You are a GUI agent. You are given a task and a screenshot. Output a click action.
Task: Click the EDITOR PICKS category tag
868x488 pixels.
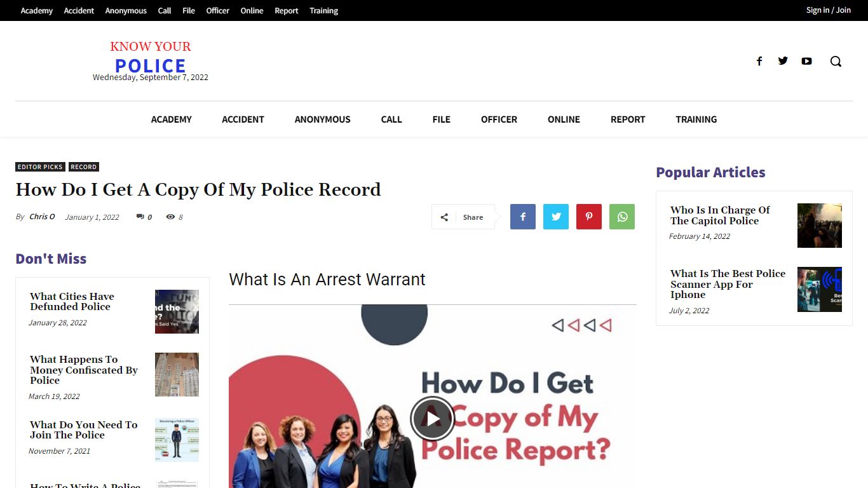click(x=40, y=167)
